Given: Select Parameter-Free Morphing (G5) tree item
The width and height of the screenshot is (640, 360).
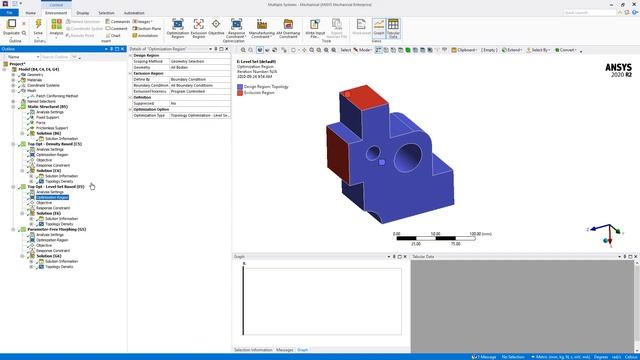Looking at the screenshot, I should click(56, 229).
